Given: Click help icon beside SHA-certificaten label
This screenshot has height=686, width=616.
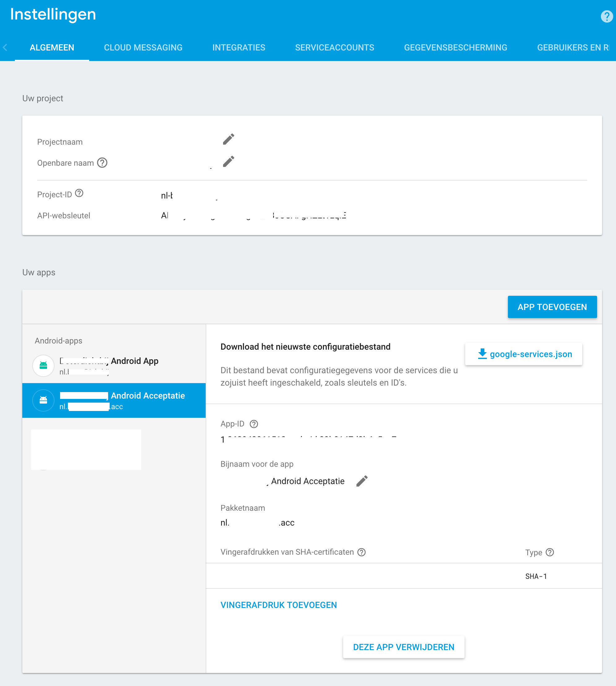Looking at the screenshot, I should 361,552.
